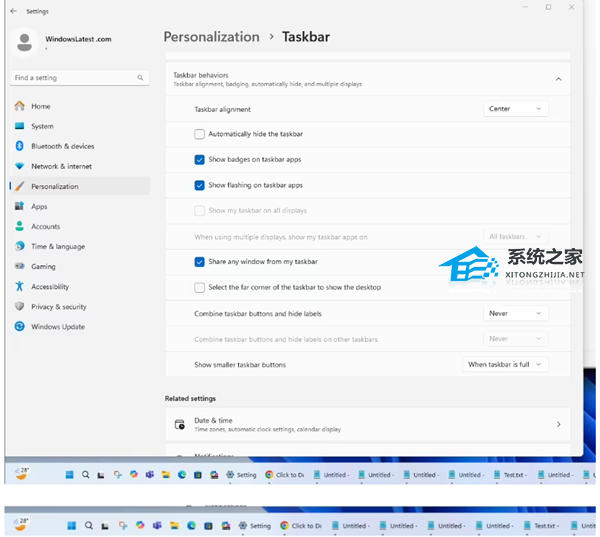Viewport: 600px width, 537px height.
Task: Select Network & internet in the sidebar
Action: pyautogui.click(x=80, y=166)
